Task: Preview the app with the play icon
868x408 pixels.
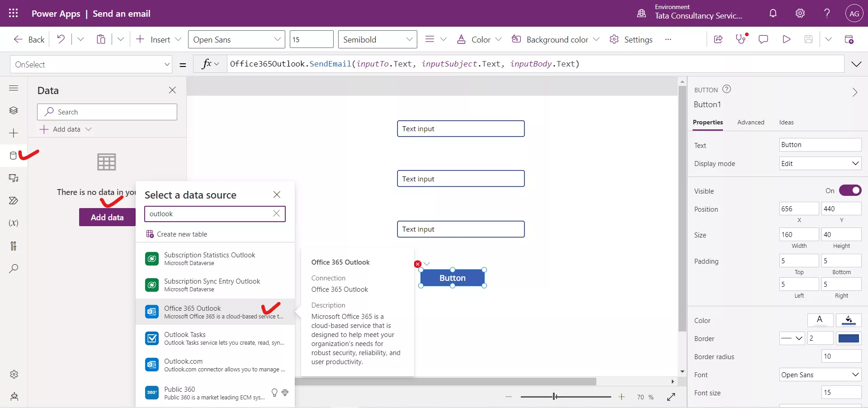Action: pos(786,39)
